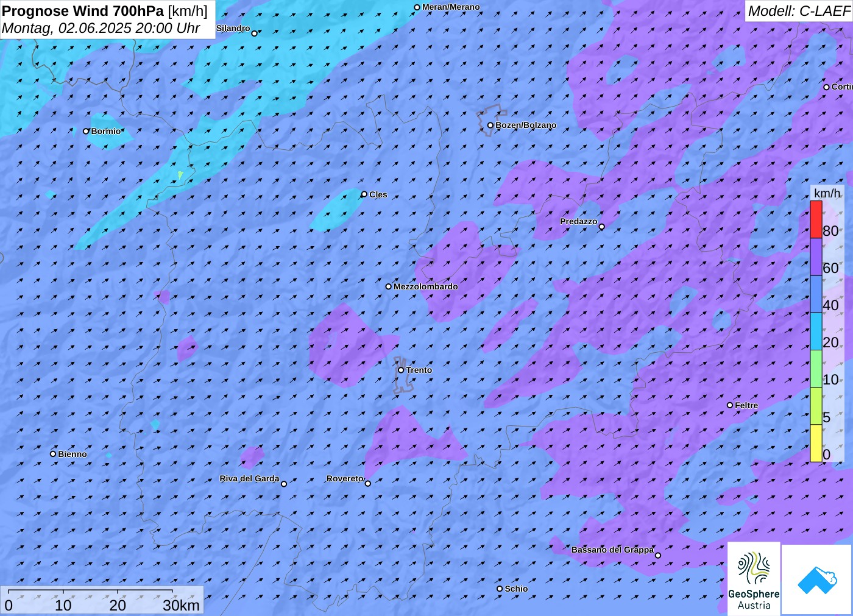Click the red 80 km/h legend color
The height and width of the screenshot is (616, 853).
[x=816, y=219]
